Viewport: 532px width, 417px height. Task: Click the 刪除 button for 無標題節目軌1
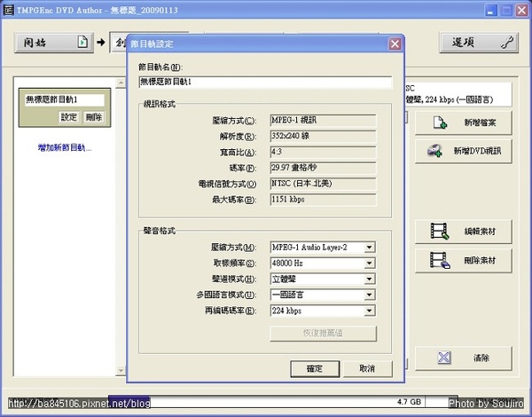94,117
